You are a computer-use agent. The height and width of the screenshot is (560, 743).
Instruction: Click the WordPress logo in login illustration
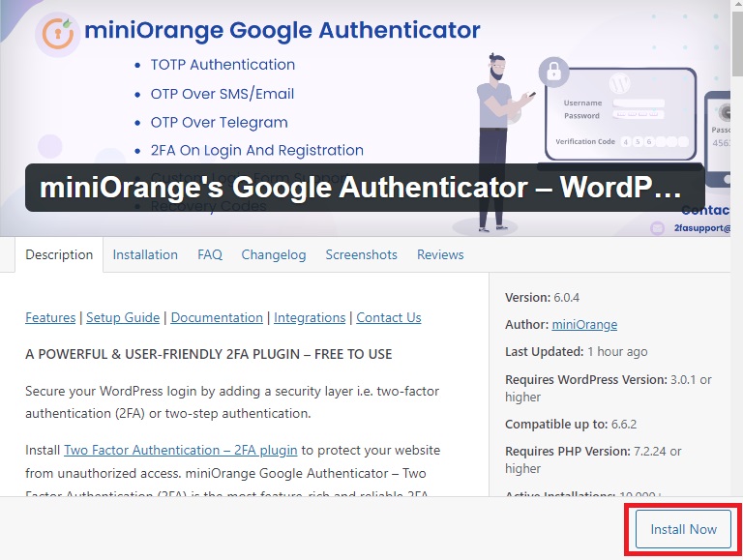coord(620,83)
